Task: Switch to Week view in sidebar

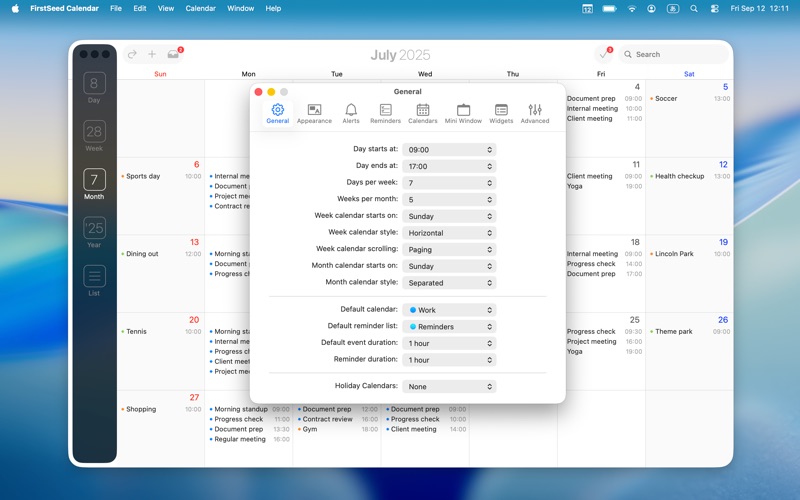Action: pos(94,135)
